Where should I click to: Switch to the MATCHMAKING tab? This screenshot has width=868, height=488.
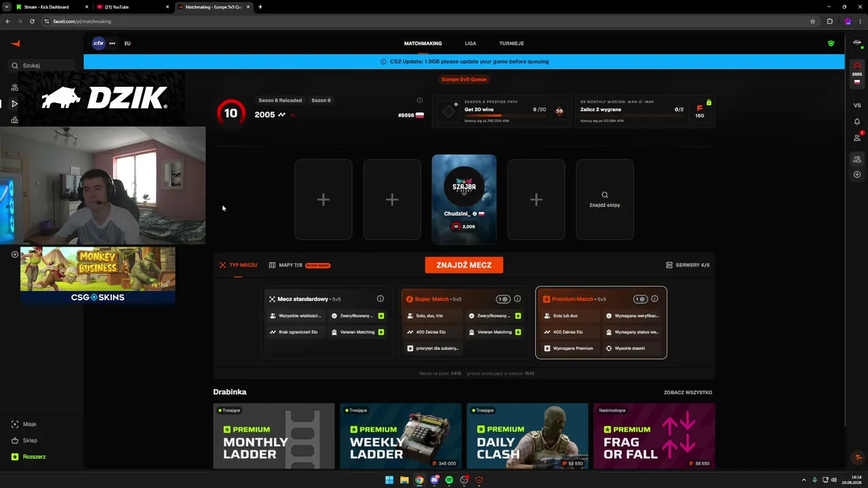(x=423, y=43)
